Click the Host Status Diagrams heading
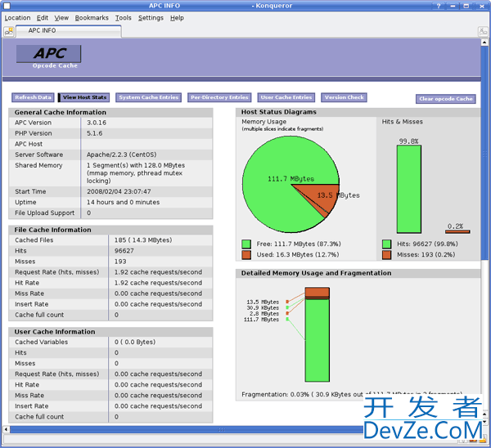The height and width of the screenshot is (448, 491). coord(279,112)
